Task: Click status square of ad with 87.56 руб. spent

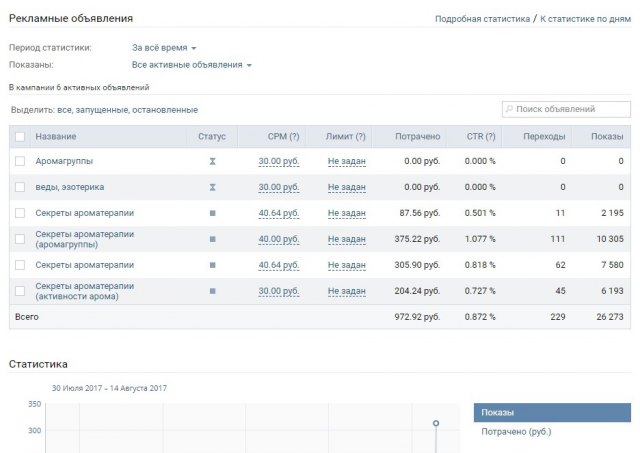Action: click(x=212, y=213)
